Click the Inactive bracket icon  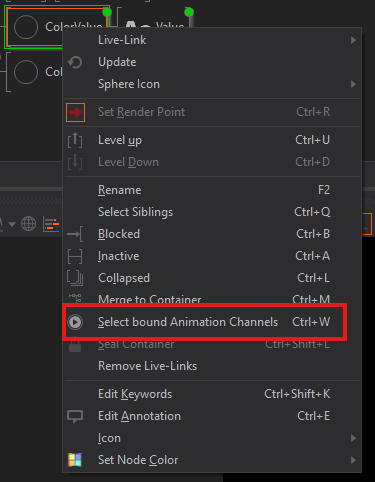click(x=75, y=256)
